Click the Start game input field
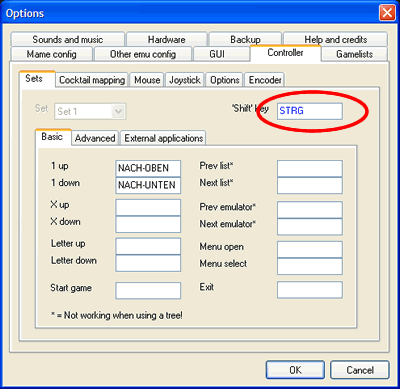Viewport: 400px width, 389px height. click(x=148, y=290)
